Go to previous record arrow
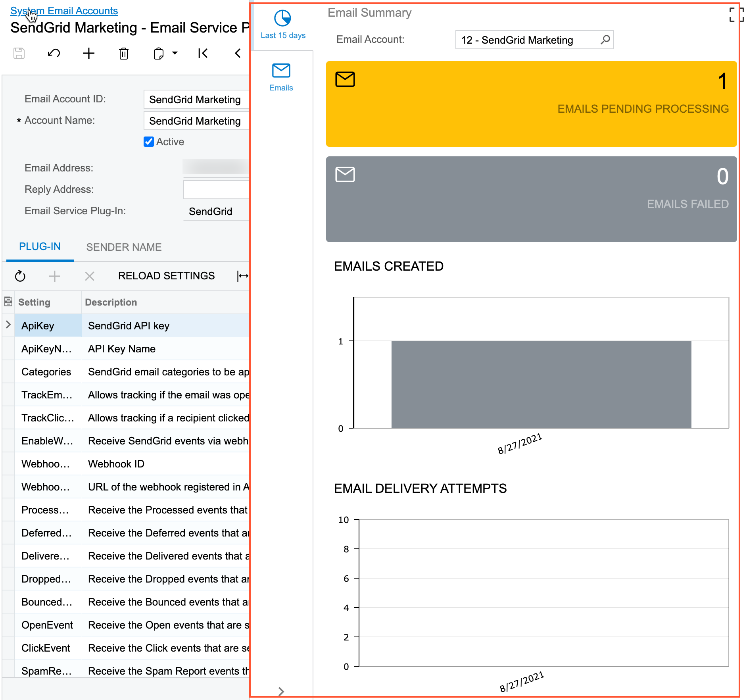Image resolution: width=745 pixels, height=700 pixels. 238,53
